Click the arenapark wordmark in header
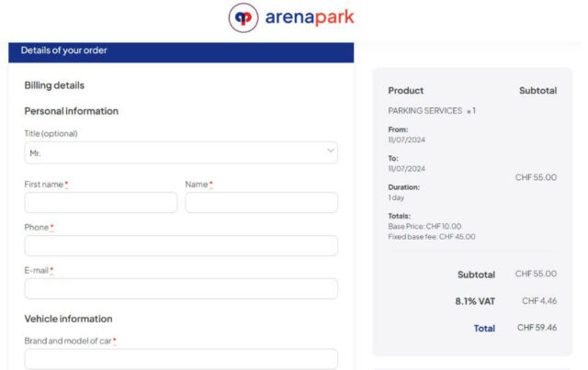The width and height of the screenshot is (588, 370). click(x=310, y=17)
